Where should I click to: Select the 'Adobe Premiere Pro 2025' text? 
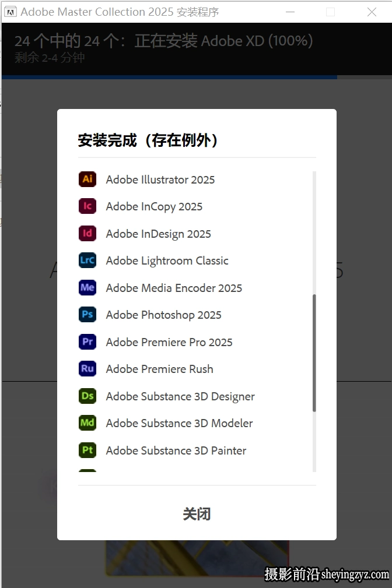169,342
